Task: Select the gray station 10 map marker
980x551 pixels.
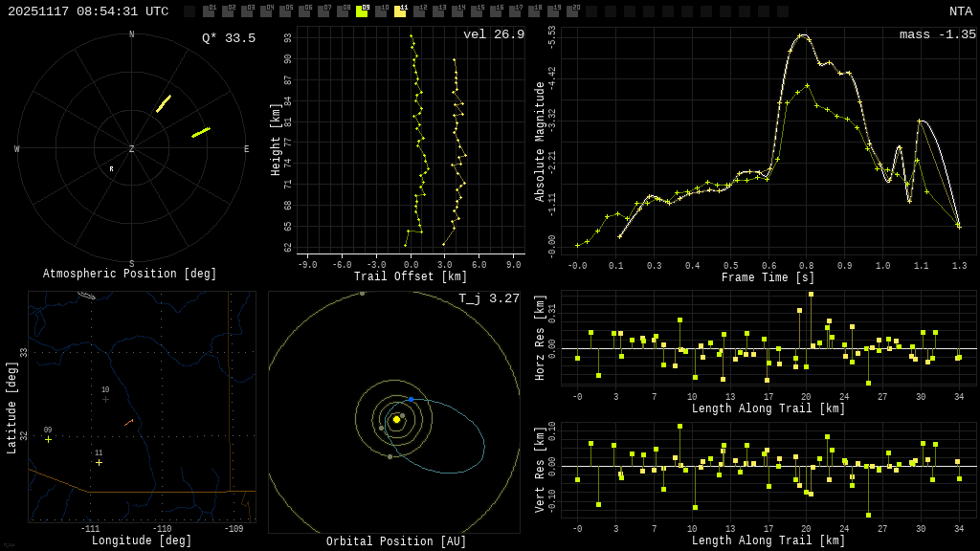Action: (x=105, y=399)
